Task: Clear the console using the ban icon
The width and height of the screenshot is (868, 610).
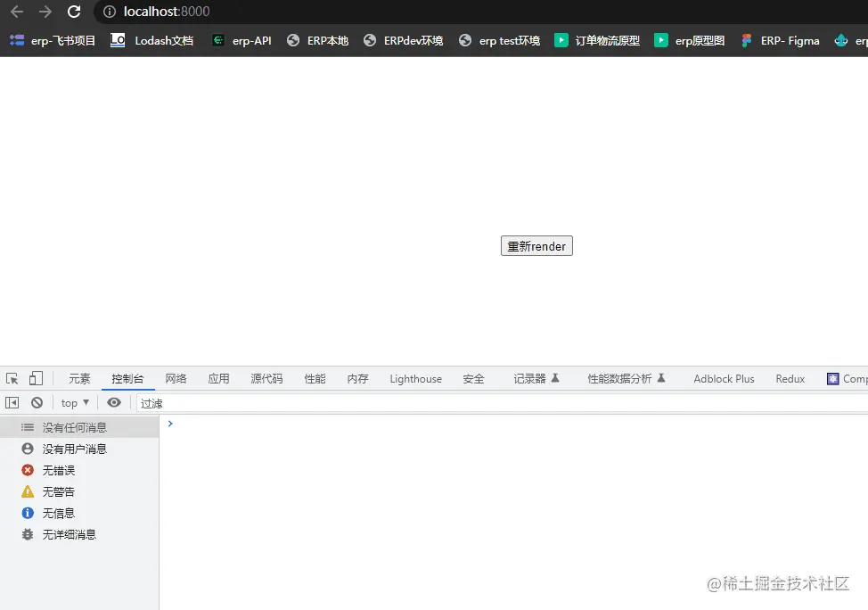Action: (x=37, y=402)
